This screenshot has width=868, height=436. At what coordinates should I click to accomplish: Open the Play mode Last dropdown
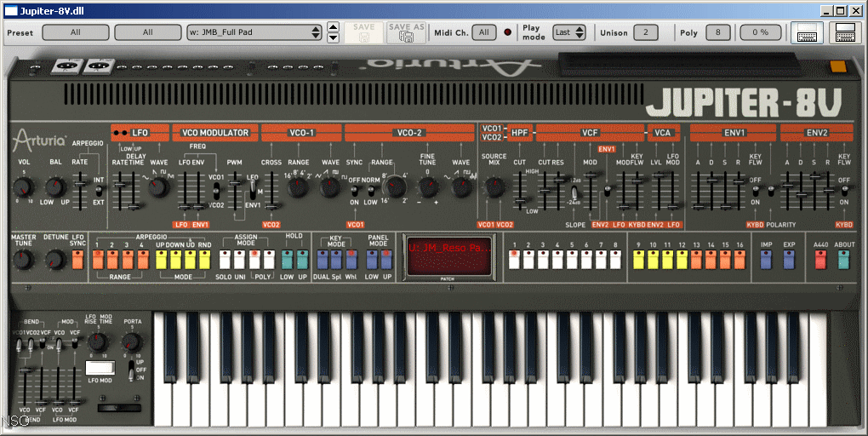[568, 32]
